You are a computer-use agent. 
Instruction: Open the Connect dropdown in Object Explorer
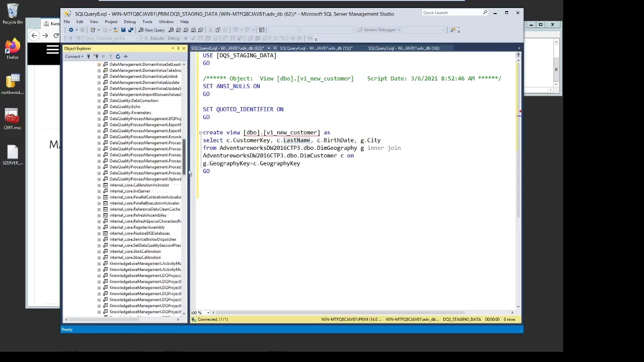pos(74,56)
